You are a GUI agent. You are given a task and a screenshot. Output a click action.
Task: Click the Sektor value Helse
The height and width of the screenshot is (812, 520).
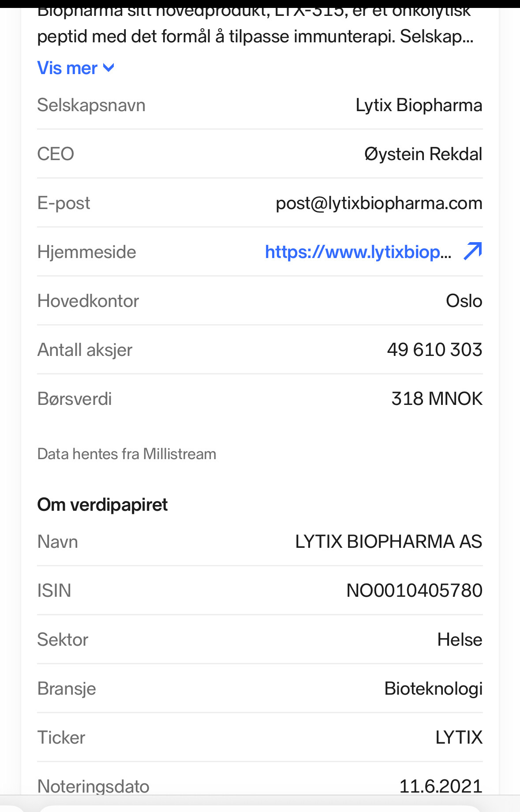[x=460, y=640]
